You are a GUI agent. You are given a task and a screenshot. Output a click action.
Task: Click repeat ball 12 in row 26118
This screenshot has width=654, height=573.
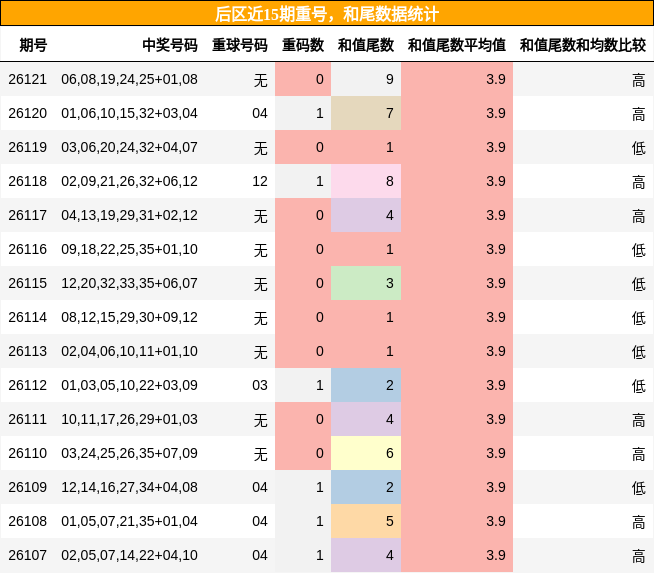260,181
